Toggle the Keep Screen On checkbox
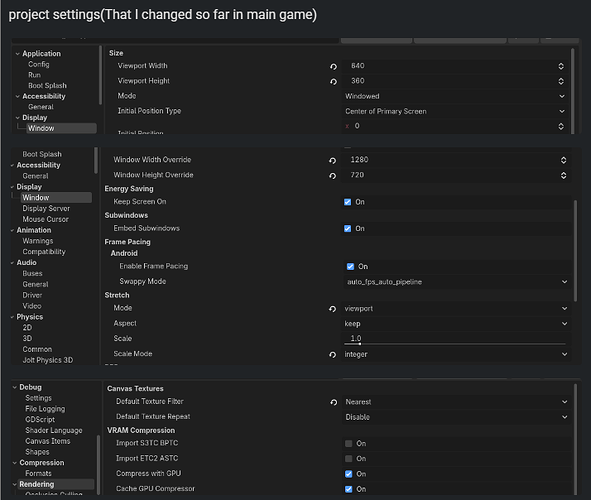The height and width of the screenshot is (500, 591). click(x=348, y=202)
